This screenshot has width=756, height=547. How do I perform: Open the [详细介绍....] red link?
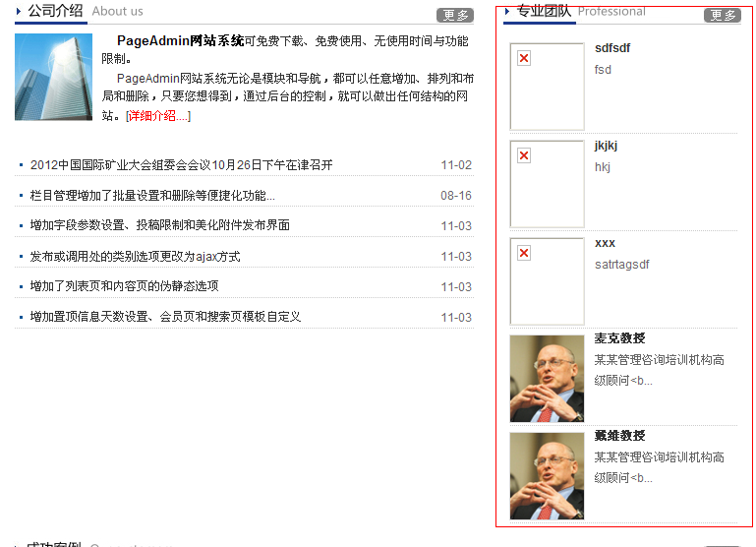coord(158,116)
